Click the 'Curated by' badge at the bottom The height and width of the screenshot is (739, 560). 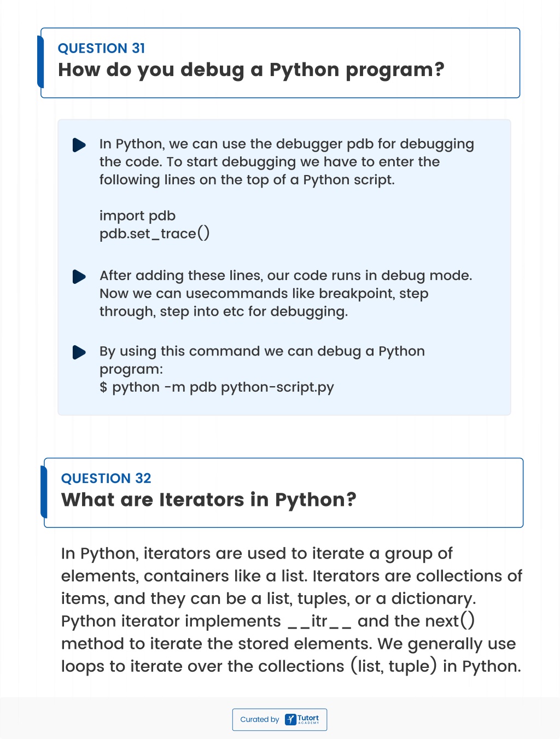[x=279, y=719]
